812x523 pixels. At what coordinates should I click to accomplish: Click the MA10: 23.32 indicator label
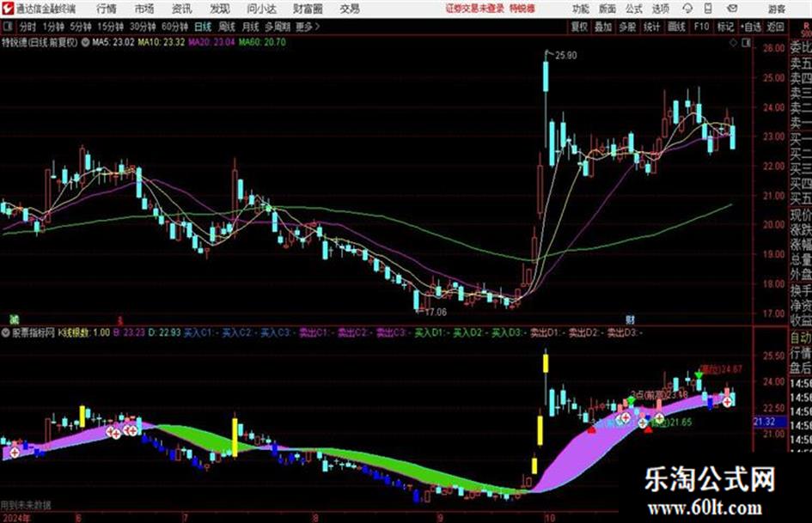161,42
